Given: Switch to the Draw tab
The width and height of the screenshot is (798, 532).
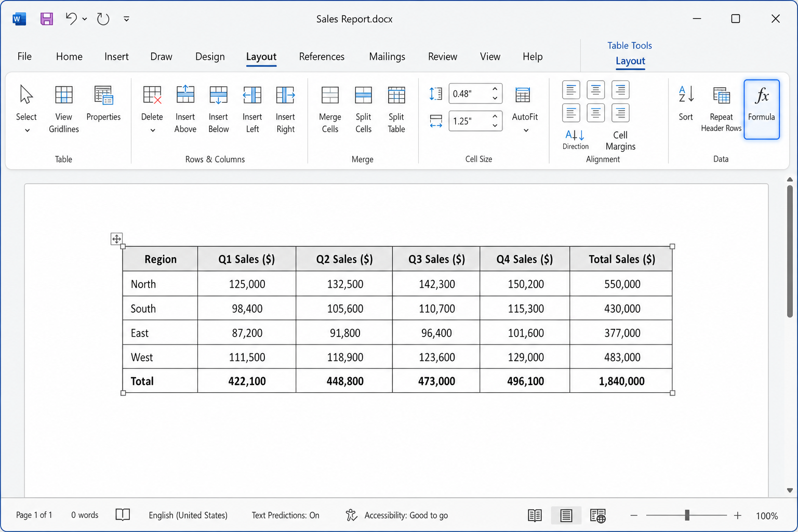Looking at the screenshot, I should tap(161, 57).
